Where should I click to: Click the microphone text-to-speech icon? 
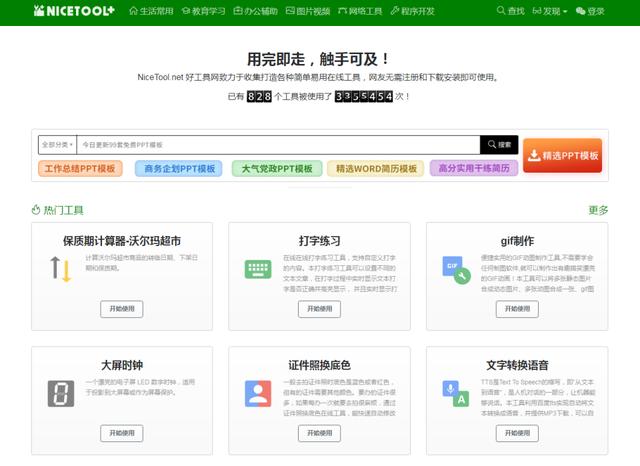(456, 394)
